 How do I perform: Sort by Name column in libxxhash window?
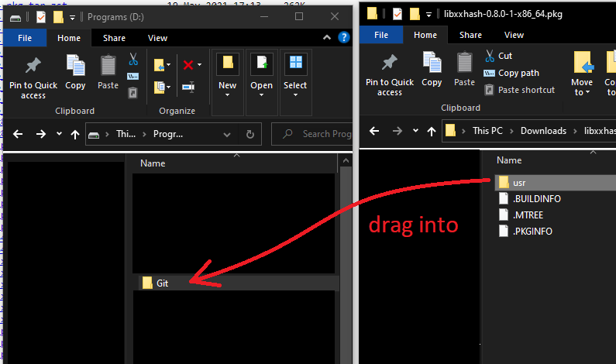(x=509, y=160)
